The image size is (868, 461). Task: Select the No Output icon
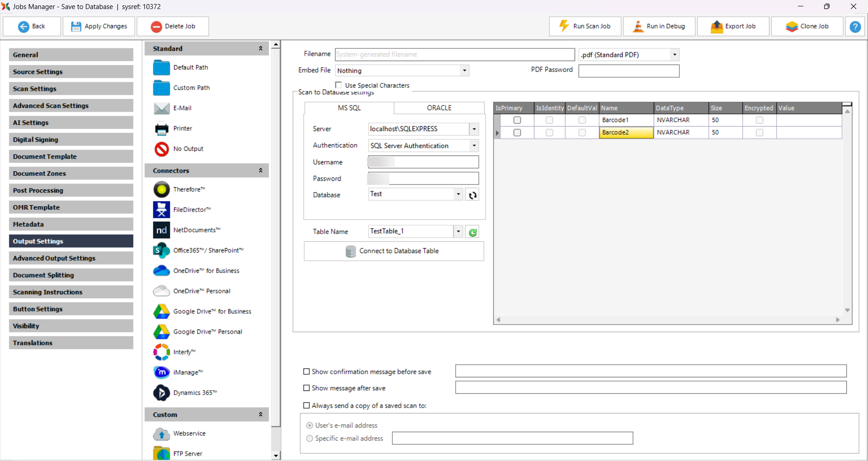point(161,149)
